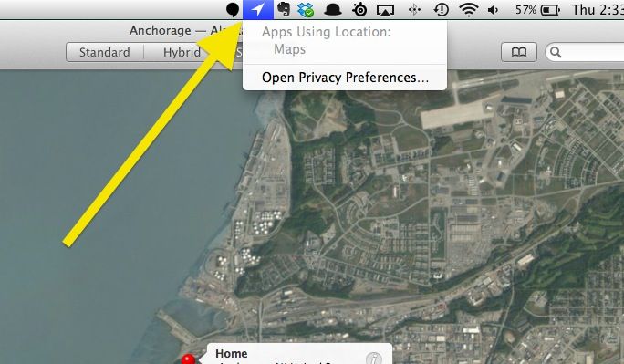
Task: Open the Evernote elephant menu bar icon
Action: click(x=284, y=9)
